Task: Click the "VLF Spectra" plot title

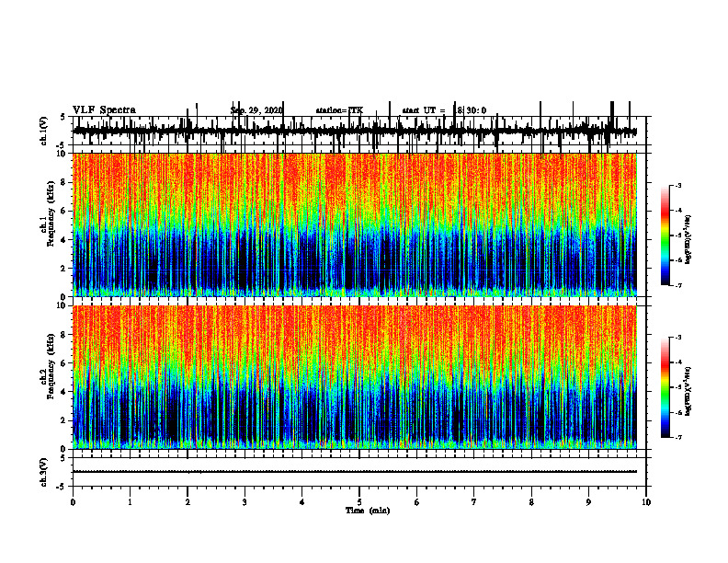Action: click(x=104, y=110)
